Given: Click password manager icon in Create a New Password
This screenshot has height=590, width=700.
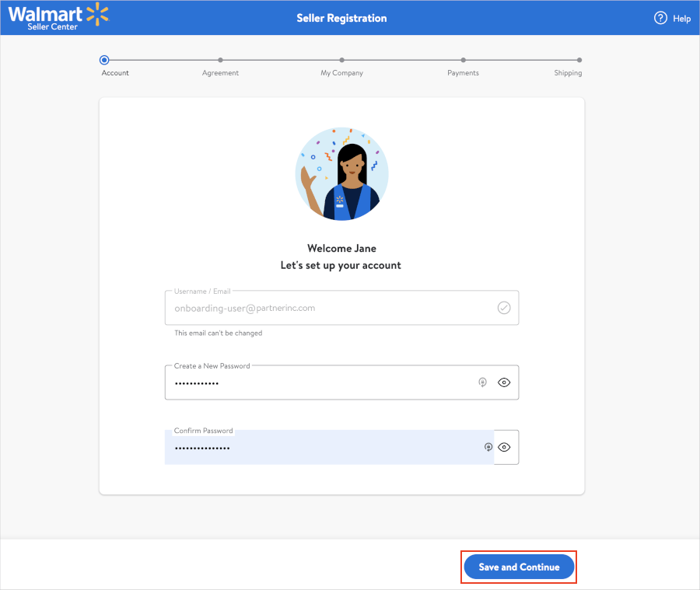Looking at the screenshot, I should click(x=483, y=382).
